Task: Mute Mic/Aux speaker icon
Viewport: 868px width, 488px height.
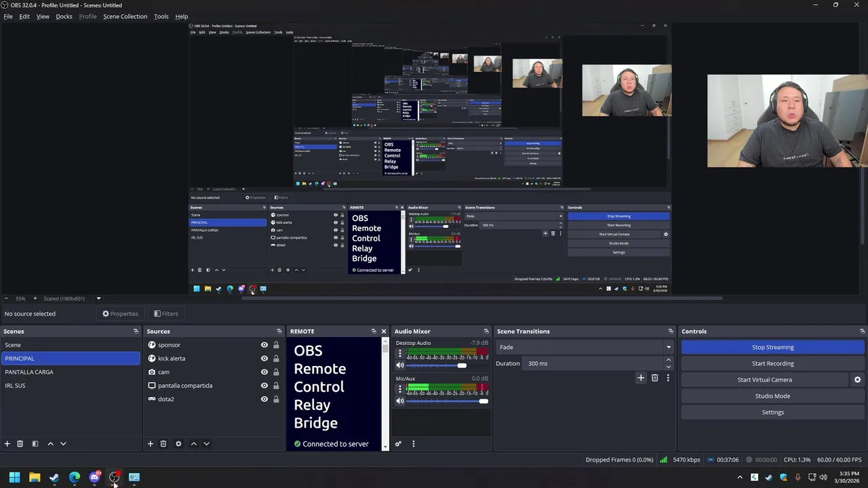Action: (x=400, y=401)
